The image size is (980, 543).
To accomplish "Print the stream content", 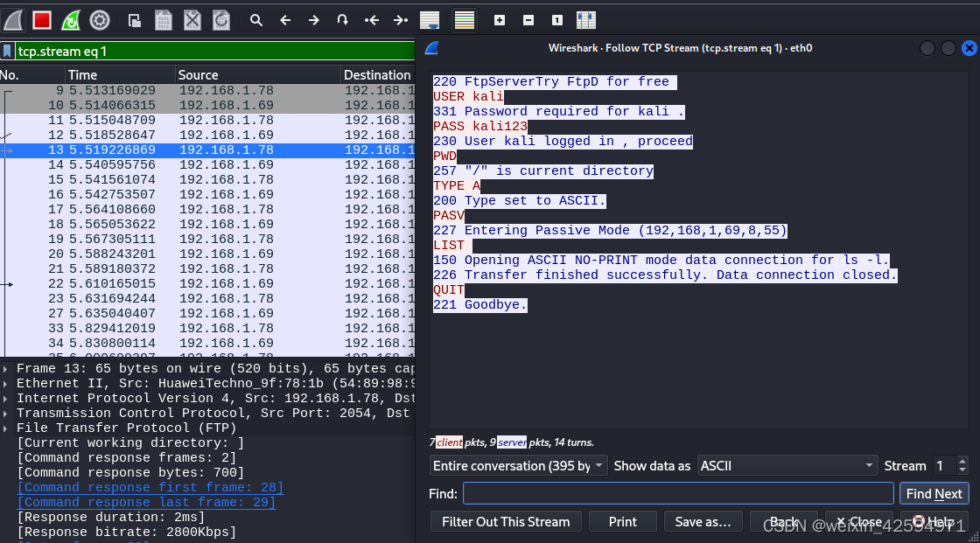I will [x=622, y=522].
